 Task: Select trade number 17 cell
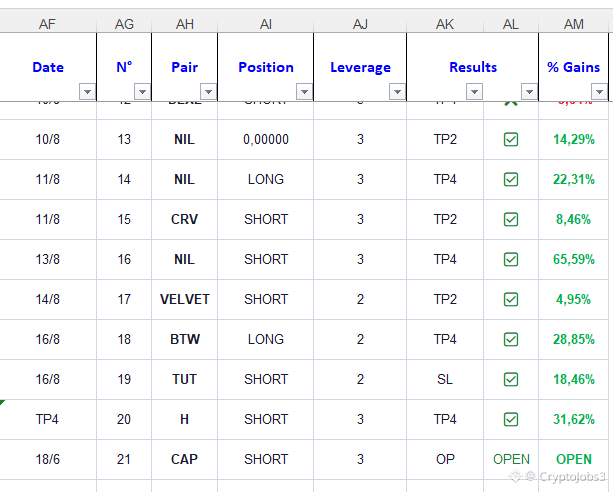point(124,300)
